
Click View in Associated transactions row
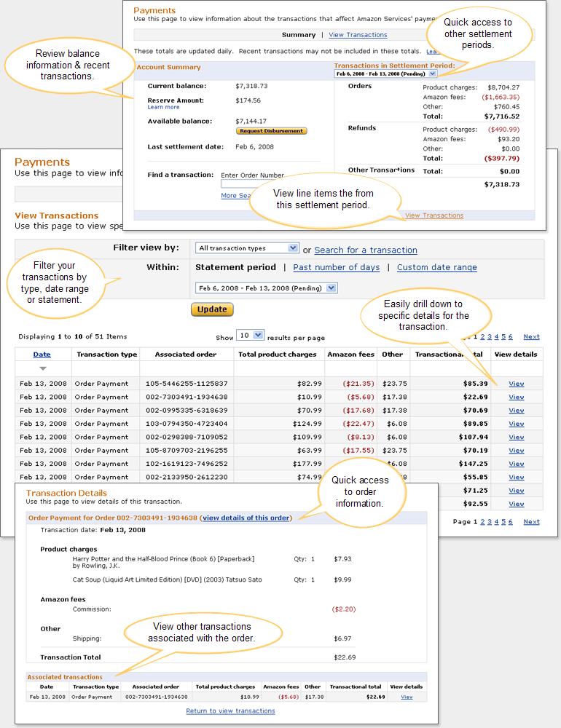pyautogui.click(x=407, y=697)
